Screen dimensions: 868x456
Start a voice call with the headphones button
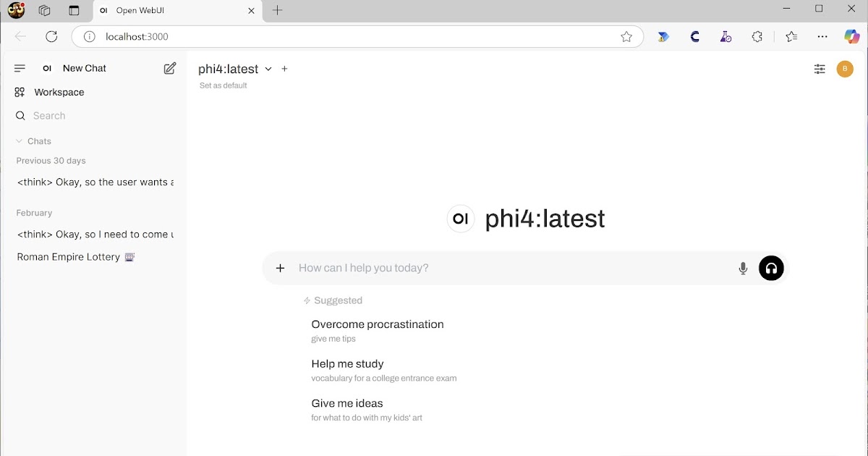tap(771, 269)
